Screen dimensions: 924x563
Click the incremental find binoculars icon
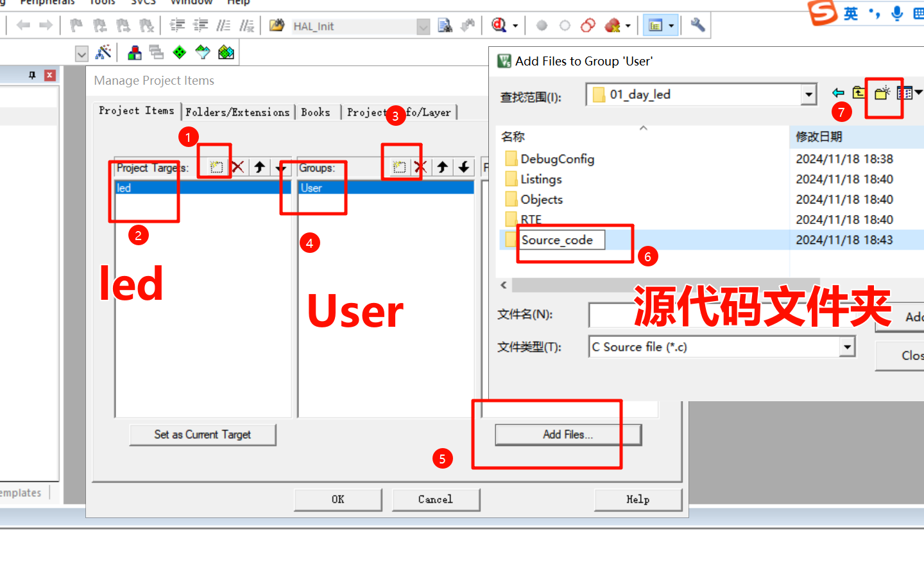click(x=468, y=25)
